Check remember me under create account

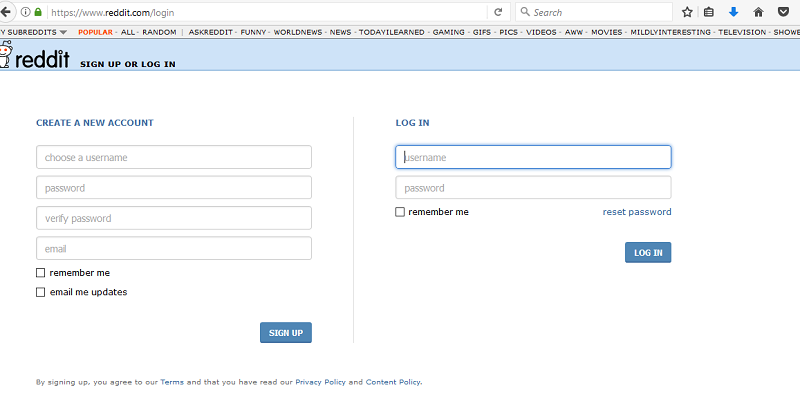[x=40, y=273]
